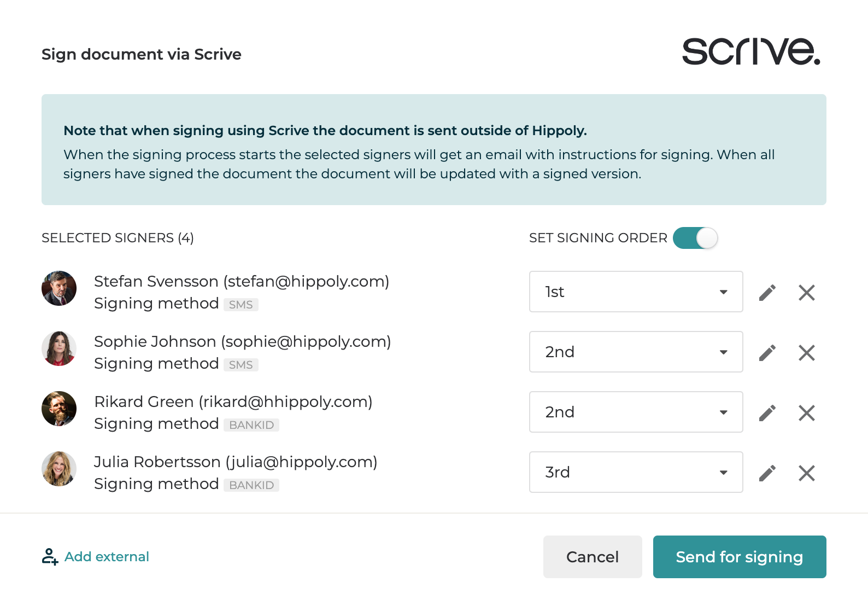
Task: Click the Scrive logo
Action: point(751,51)
